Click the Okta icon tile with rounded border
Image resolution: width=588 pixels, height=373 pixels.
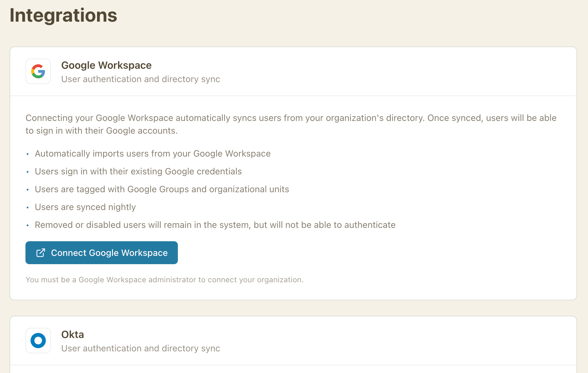38,341
